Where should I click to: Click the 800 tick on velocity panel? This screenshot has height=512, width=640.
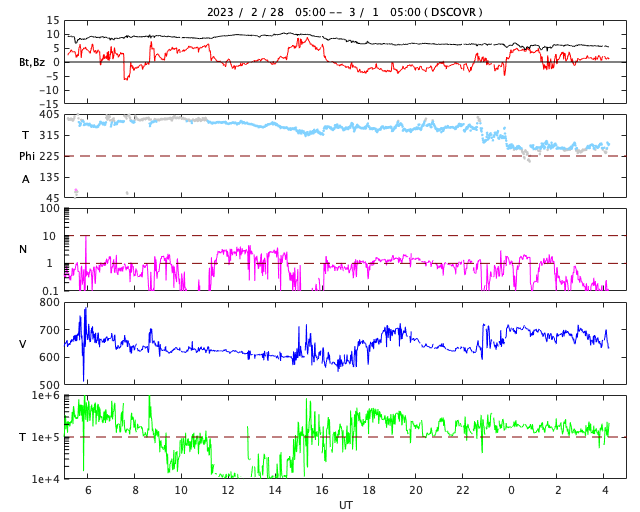pos(49,303)
